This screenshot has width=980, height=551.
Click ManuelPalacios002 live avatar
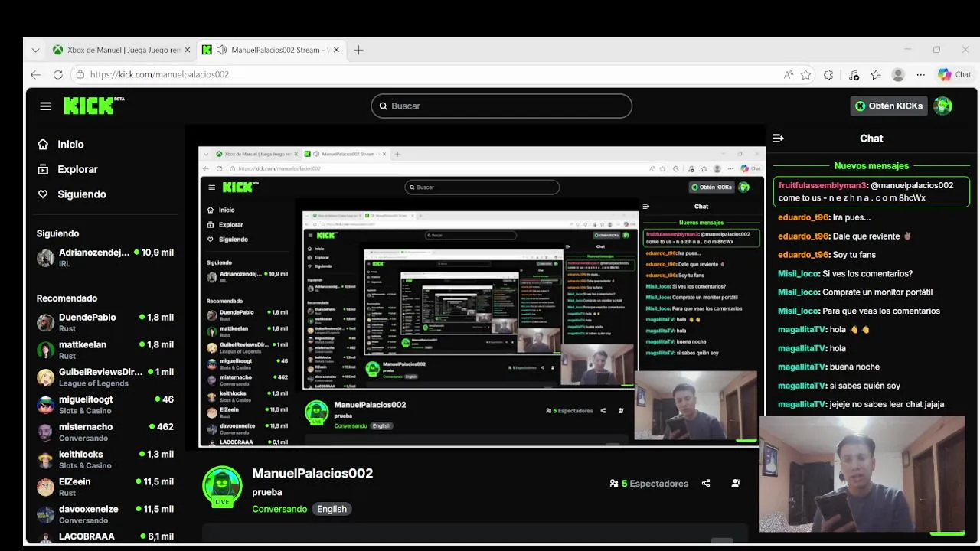point(222,486)
